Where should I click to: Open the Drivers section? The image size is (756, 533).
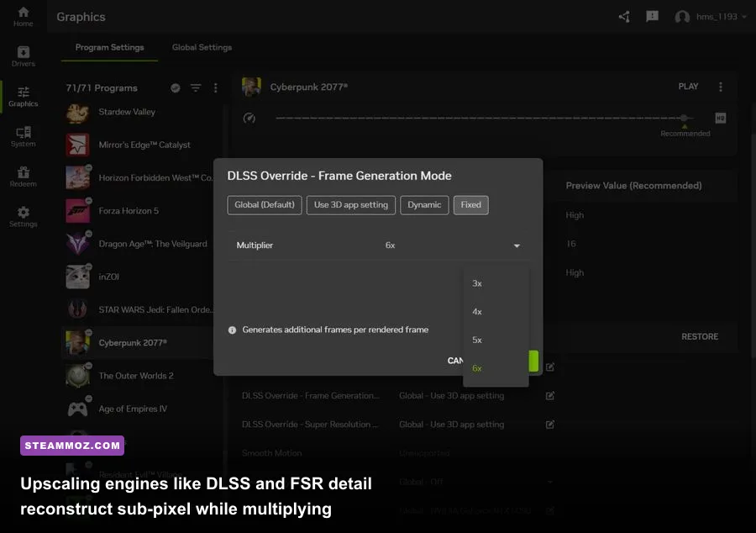24,56
